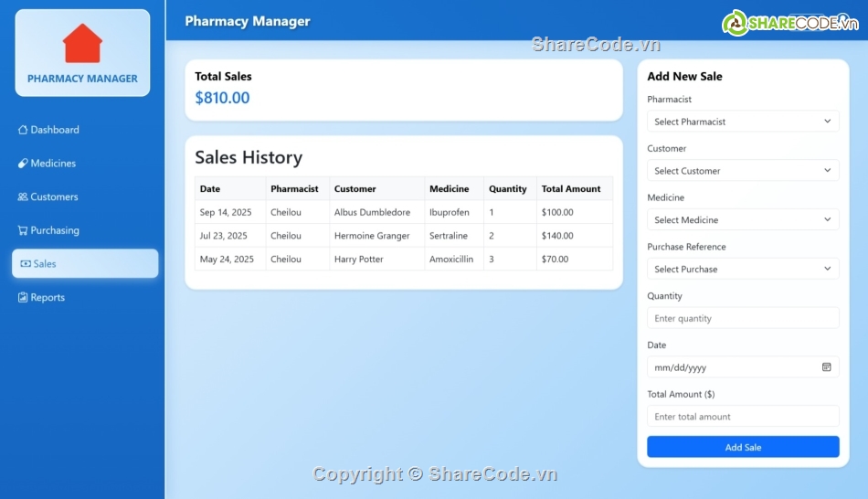Click the Customers people icon
Viewport: 868px width, 499px height.
23,197
